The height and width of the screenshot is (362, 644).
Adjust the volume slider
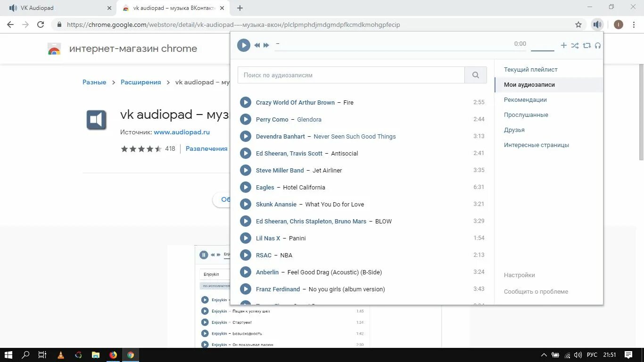[x=543, y=50]
